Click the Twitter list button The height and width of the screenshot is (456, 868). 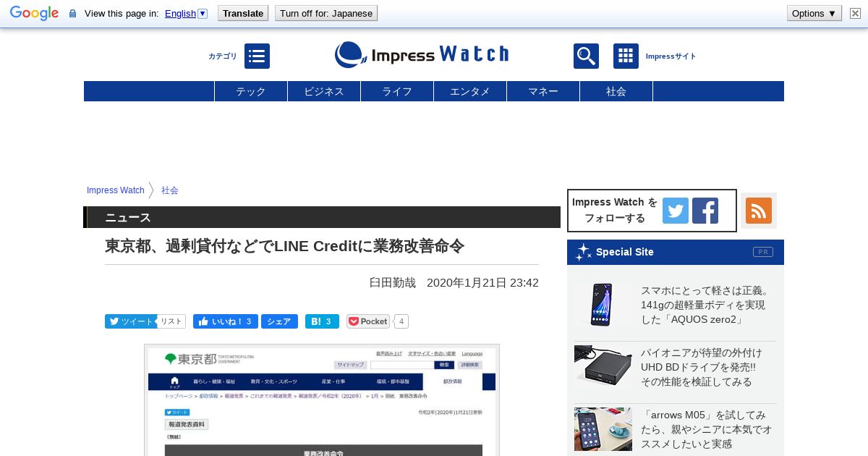[171, 321]
